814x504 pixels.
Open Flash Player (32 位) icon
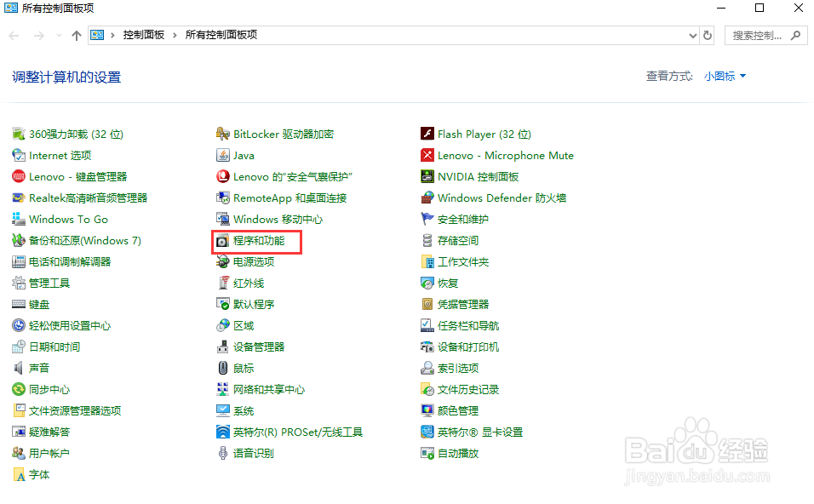coord(427,134)
